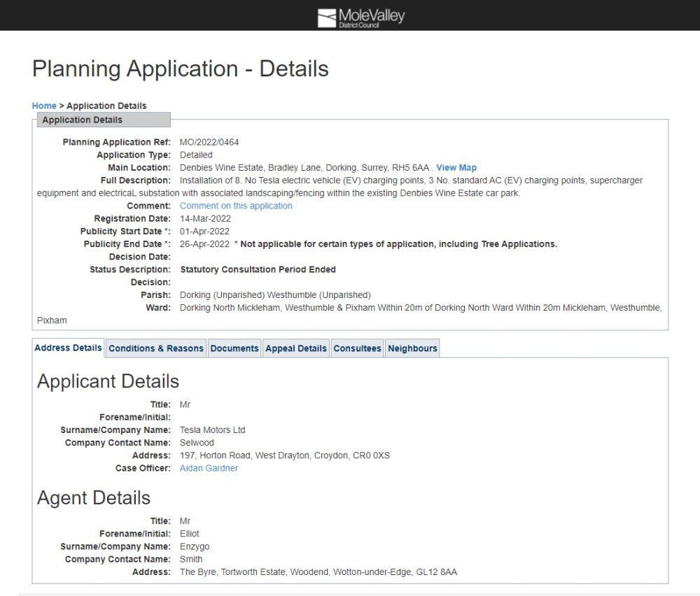Click applicant company name Tesla Motors Ltd
The height and width of the screenshot is (596, 700).
(x=213, y=430)
